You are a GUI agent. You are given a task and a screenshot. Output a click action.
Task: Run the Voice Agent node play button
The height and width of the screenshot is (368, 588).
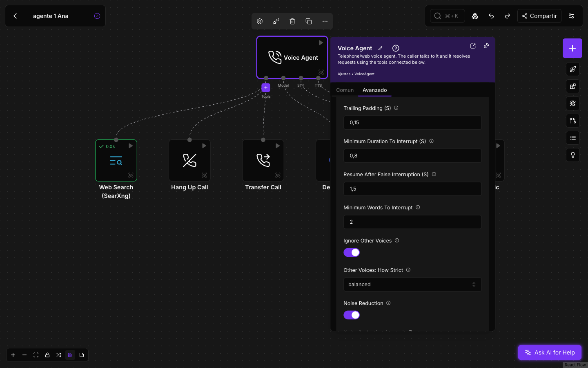tap(321, 43)
